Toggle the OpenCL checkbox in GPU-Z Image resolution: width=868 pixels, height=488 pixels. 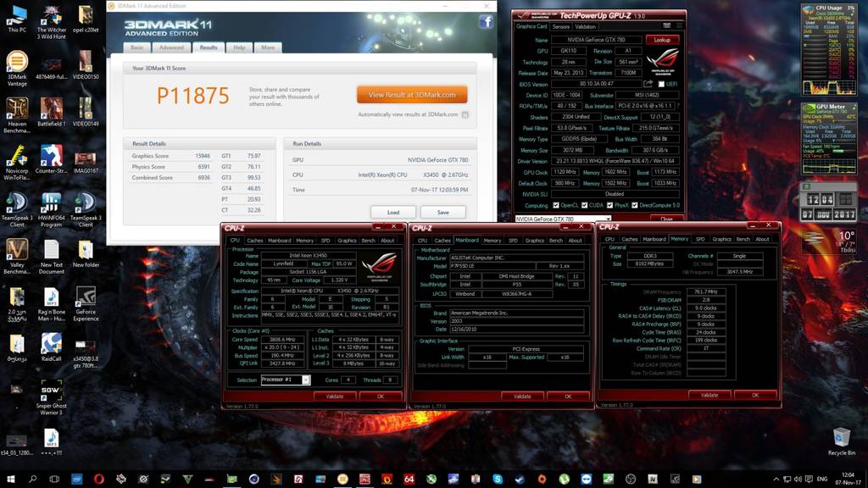coord(556,205)
